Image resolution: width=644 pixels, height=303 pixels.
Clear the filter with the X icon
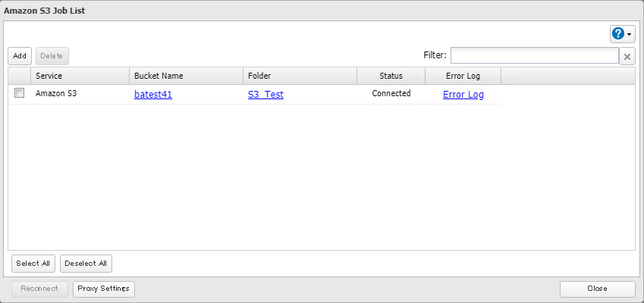click(x=627, y=56)
